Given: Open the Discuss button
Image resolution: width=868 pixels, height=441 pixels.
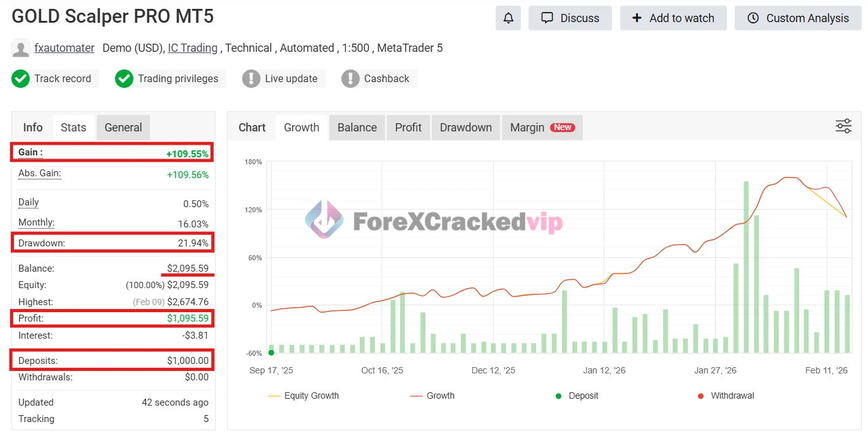Looking at the screenshot, I should click(570, 18).
